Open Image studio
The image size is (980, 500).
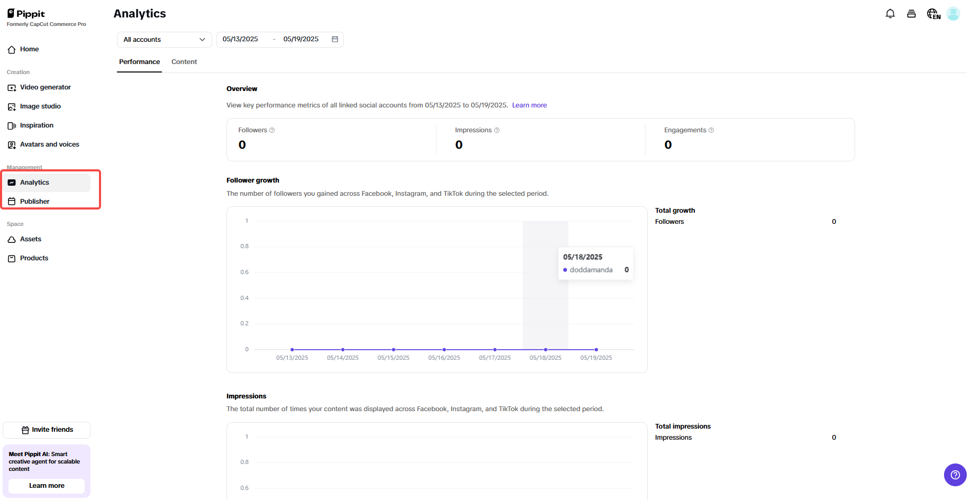(40, 106)
